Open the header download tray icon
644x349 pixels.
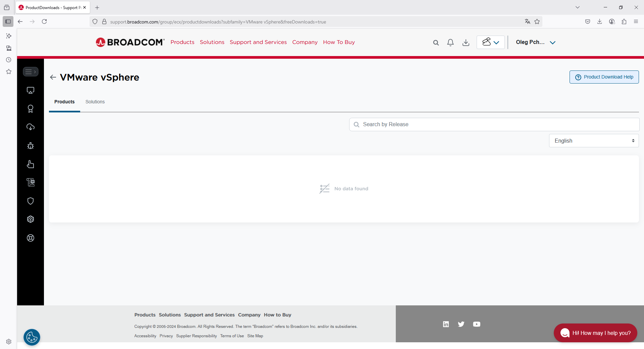[x=466, y=43]
